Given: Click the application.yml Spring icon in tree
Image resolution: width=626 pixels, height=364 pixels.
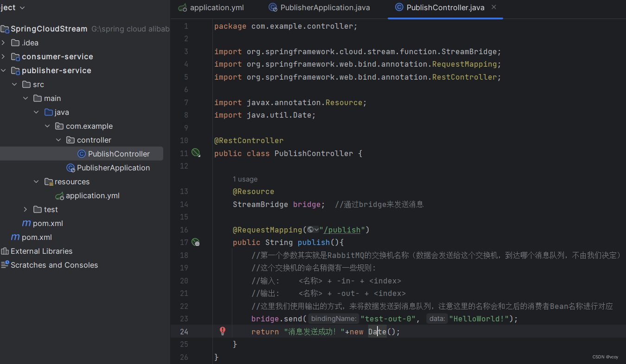Looking at the screenshot, I should [60, 195].
